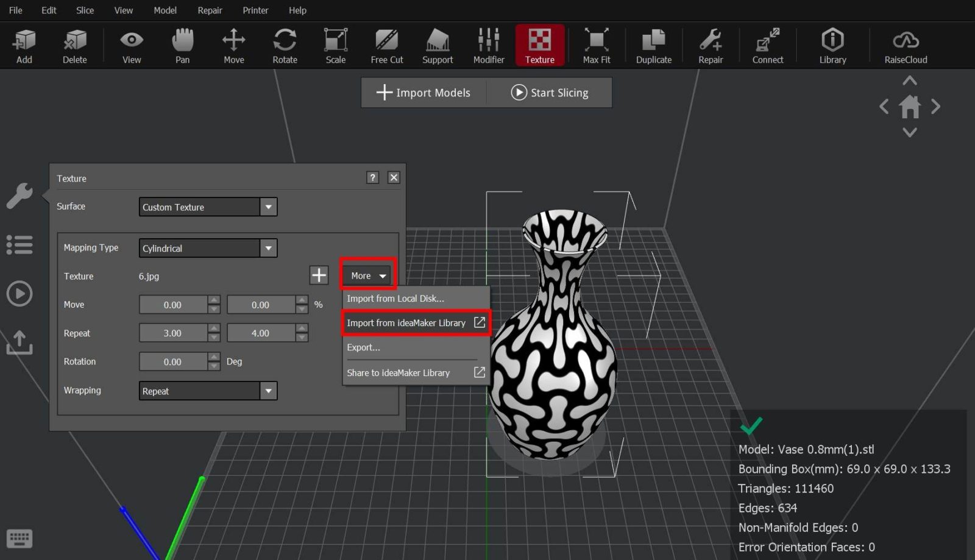The width and height of the screenshot is (975, 560).
Task: Select the Rotate tool
Action: click(x=285, y=45)
